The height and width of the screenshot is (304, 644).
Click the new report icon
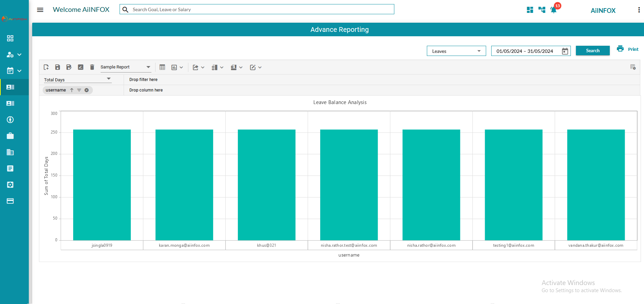(46, 67)
